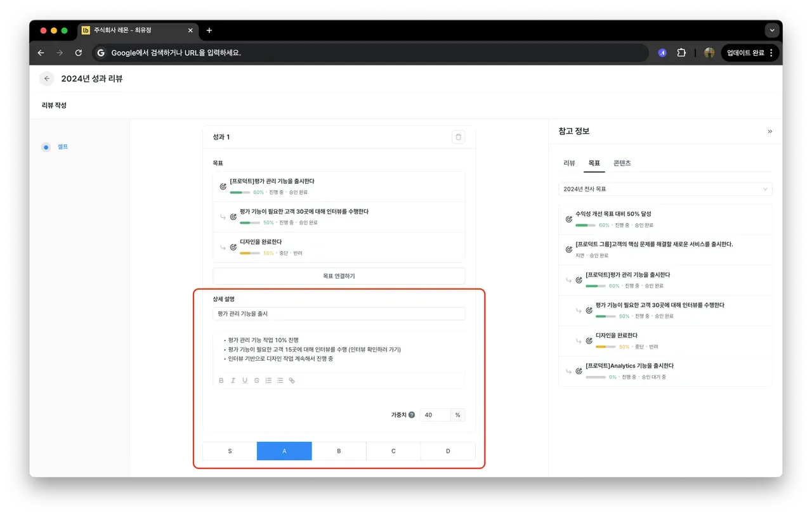Select grade C
The height and width of the screenshot is (516, 812).
(x=393, y=451)
